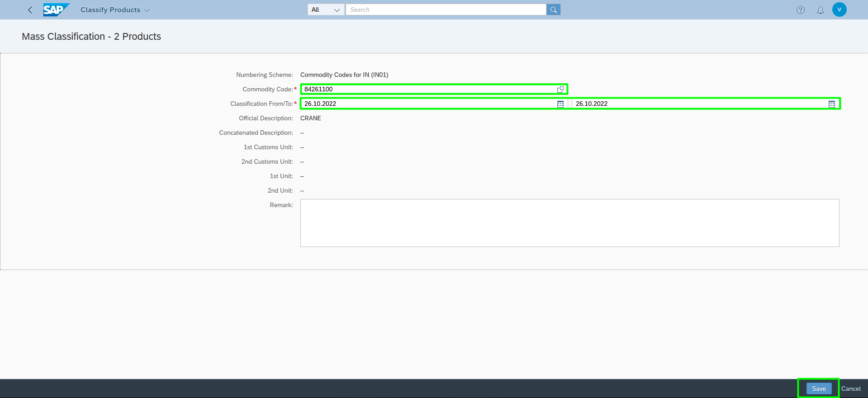Screen dimensions: 868x398
Task: Click into the Remark text area
Action: [x=570, y=223]
